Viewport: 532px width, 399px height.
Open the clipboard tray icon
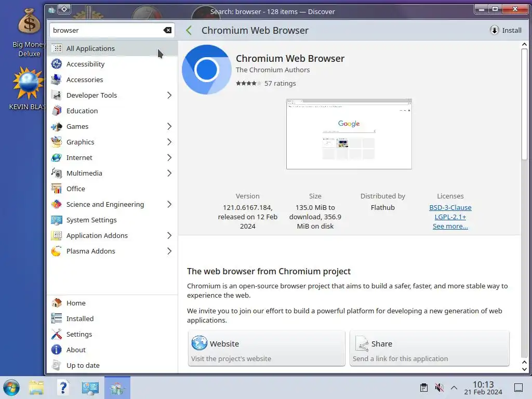tap(424, 388)
